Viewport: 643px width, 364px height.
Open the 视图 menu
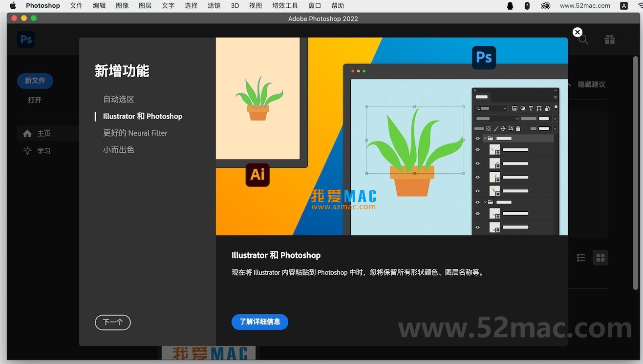click(256, 6)
